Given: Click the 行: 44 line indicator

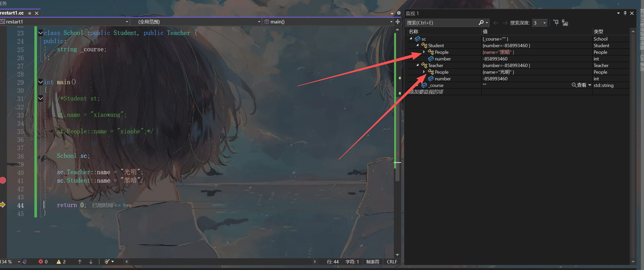Looking at the screenshot, I should pyautogui.click(x=333, y=262).
